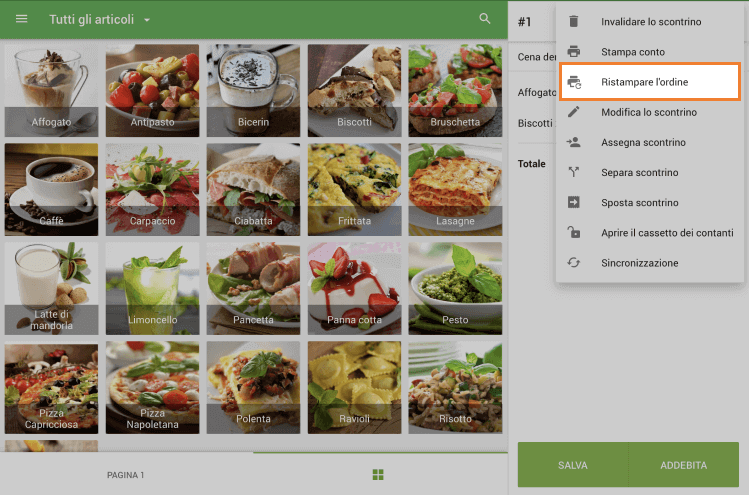Screen dimensions: 749x495
Task: Select the Pizza Napoletana tile
Action: tap(152, 390)
